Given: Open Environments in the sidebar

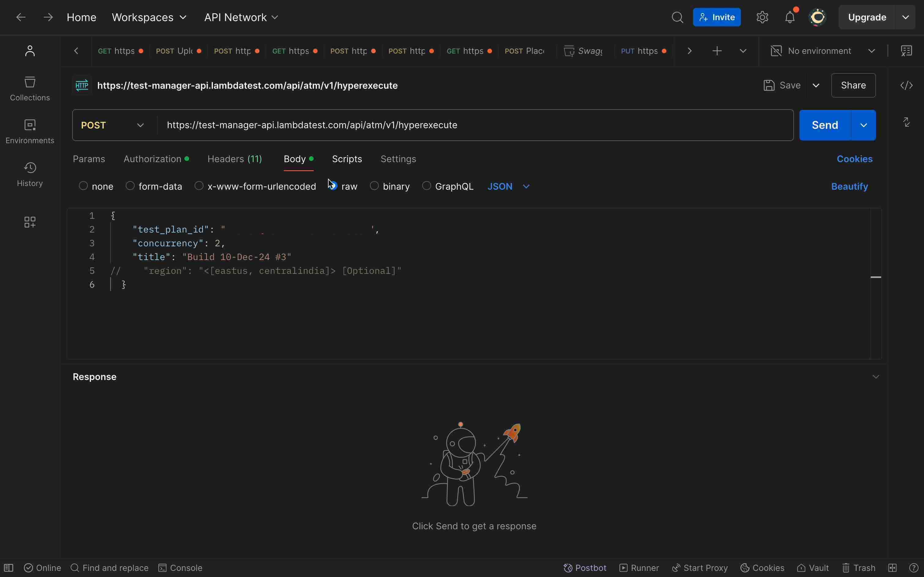Looking at the screenshot, I should coord(30,132).
